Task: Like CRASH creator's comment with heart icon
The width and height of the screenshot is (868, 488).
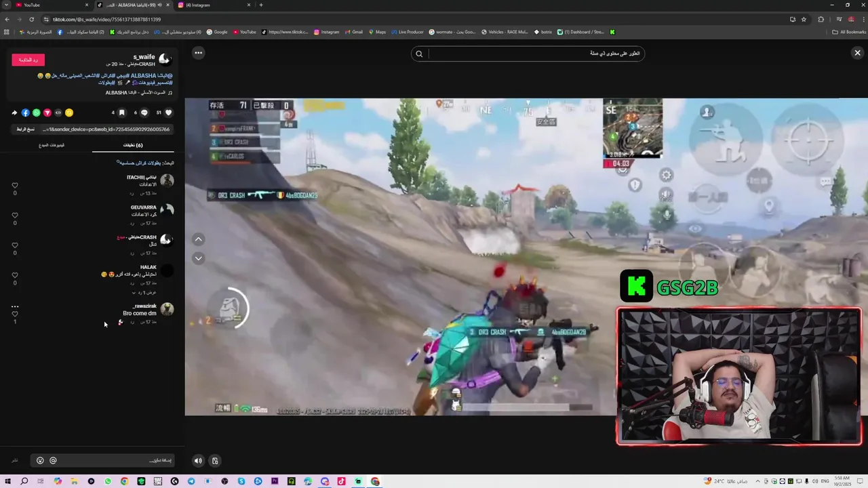Action: [x=15, y=245]
